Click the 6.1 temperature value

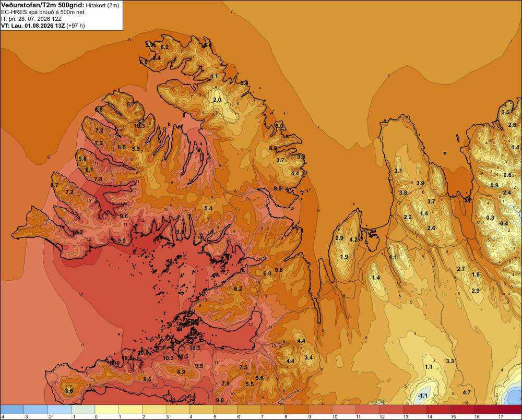click(x=89, y=170)
